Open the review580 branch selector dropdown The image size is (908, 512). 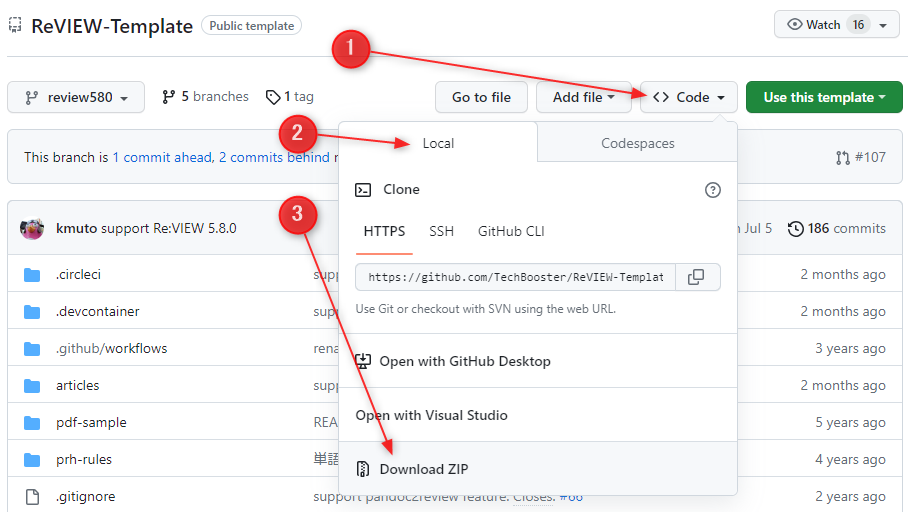[76, 97]
